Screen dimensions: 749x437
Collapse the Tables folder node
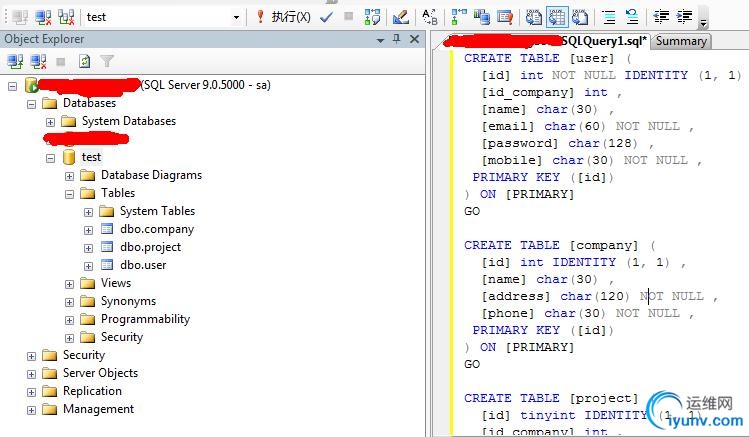70,194
